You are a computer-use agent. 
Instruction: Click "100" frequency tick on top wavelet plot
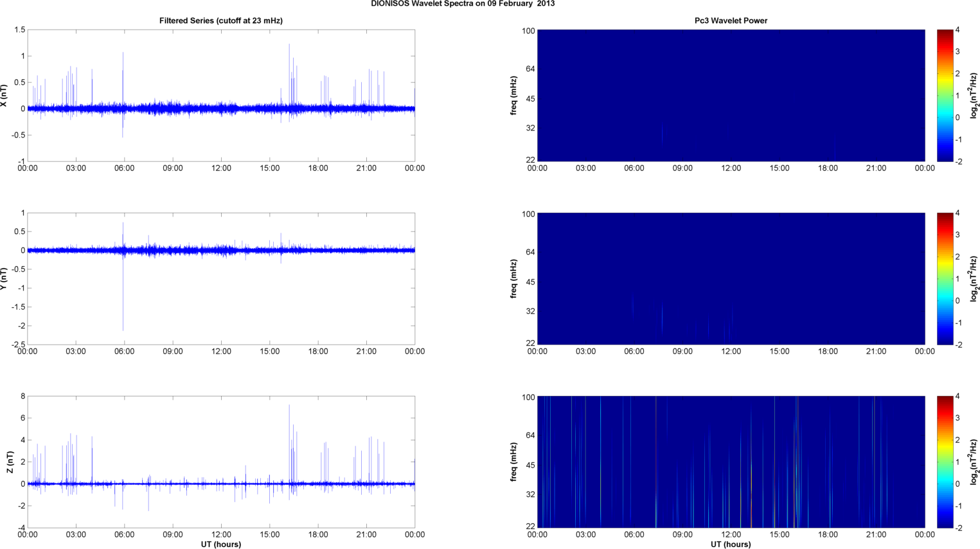point(528,31)
